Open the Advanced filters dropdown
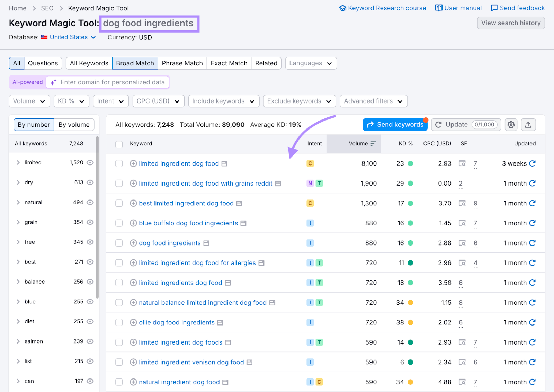Viewport: 554px width, 392px height. [x=373, y=101]
